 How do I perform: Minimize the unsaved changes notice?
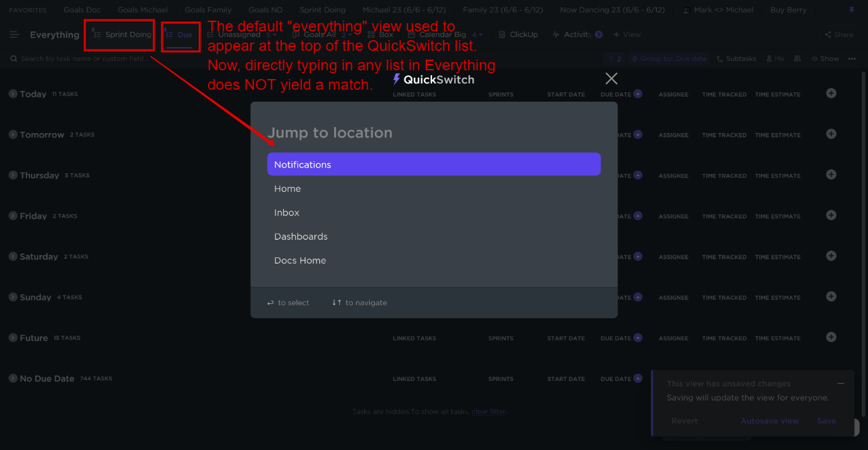(840, 383)
